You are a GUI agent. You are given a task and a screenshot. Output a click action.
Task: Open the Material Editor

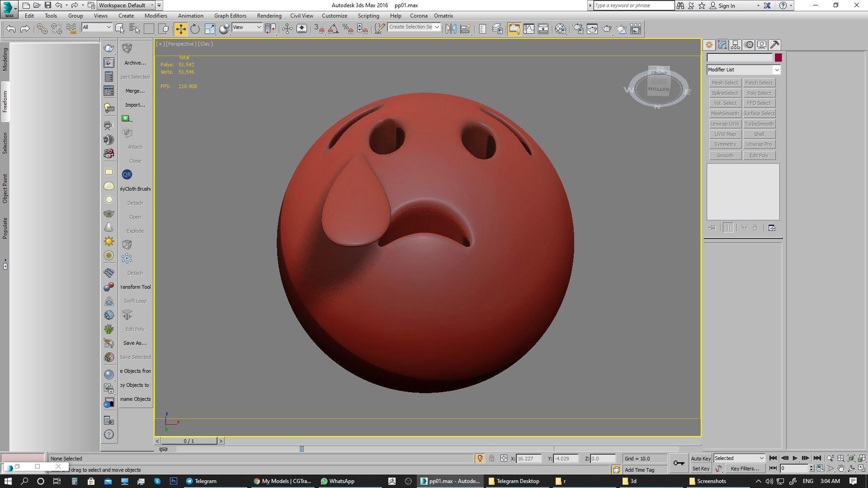click(561, 29)
